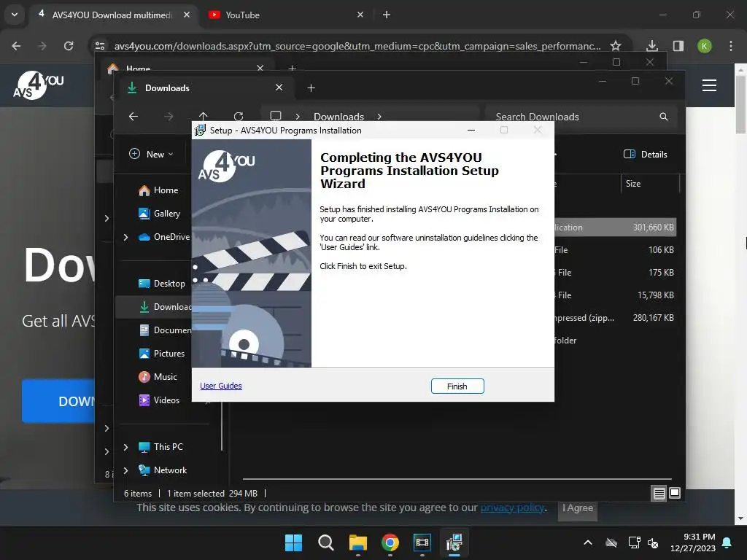
Task: Open Chrome profile K avatar
Action: (x=705, y=46)
